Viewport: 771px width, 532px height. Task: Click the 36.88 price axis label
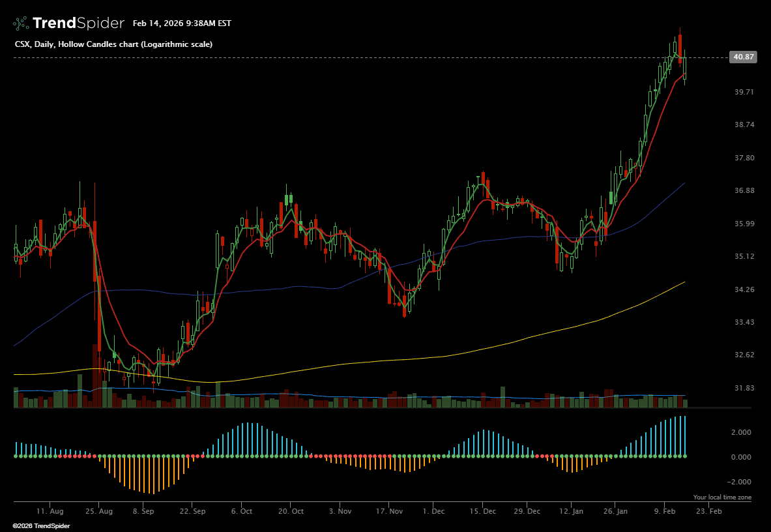tap(744, 191)
